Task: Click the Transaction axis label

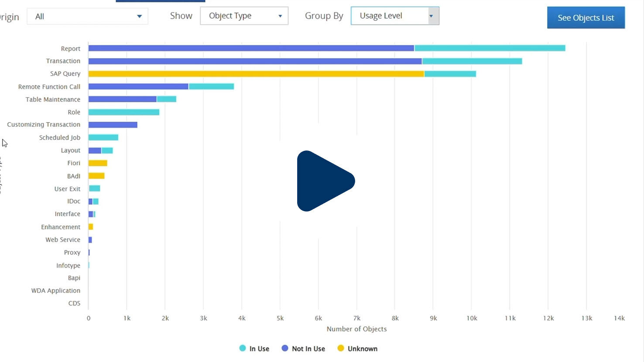Action: [x=63, y=61]
